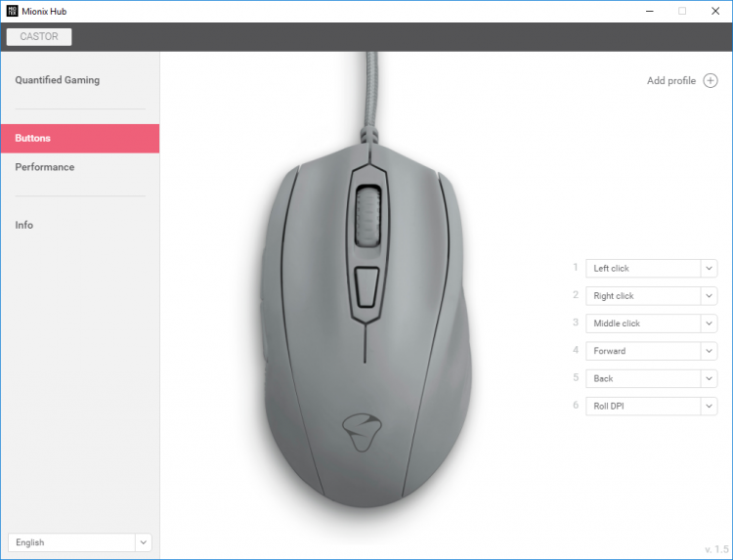Click the CASTOR device tab button
This screenshot has width=733, height=560.
(39, 37)
